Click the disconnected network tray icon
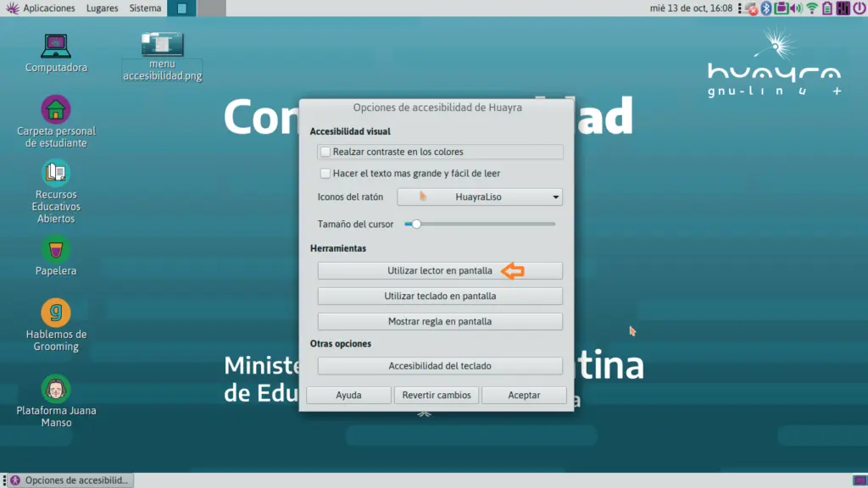The image size is (868, 488). coord(752,8)
